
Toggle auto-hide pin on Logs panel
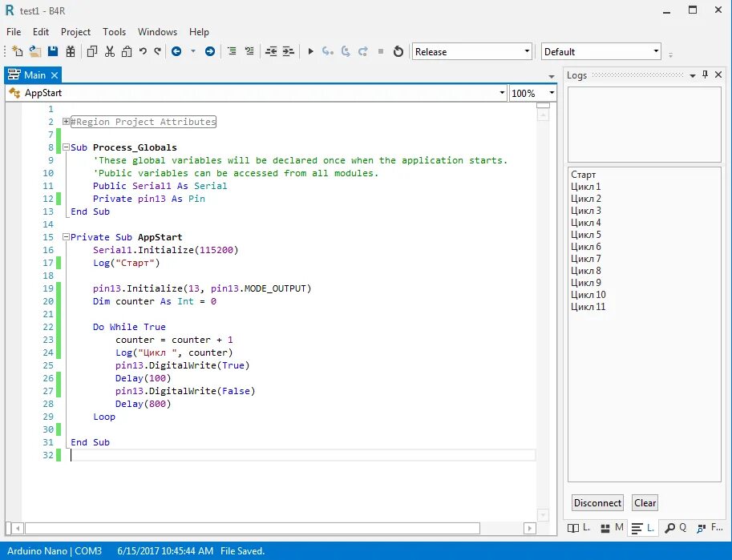705,75
